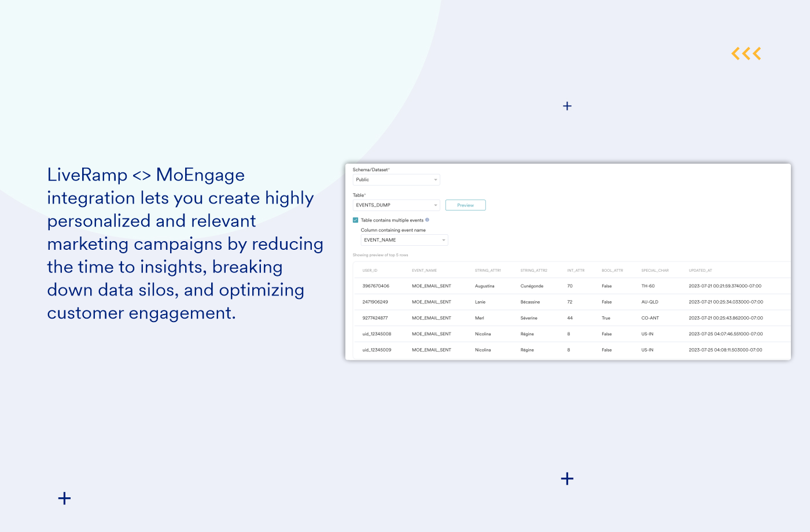Select user ID 9277424877 cell
810x532 pixels.
[x=375, y=318]
